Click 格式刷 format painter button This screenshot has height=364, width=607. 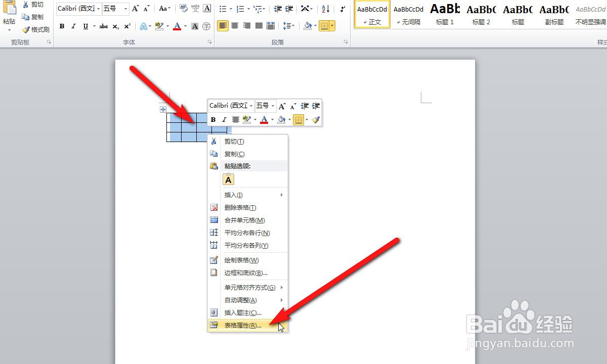pyautogui.click(x=36, y=30)
